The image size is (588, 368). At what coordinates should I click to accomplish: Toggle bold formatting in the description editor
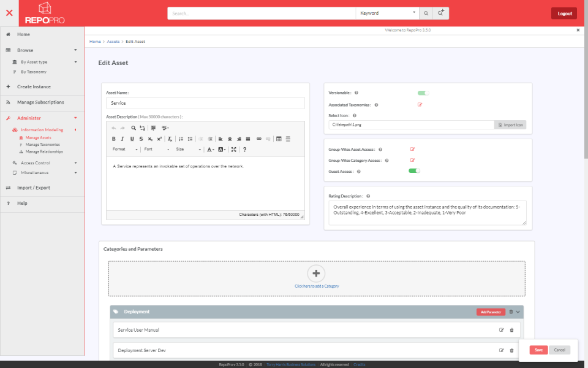tap(113, 139)
